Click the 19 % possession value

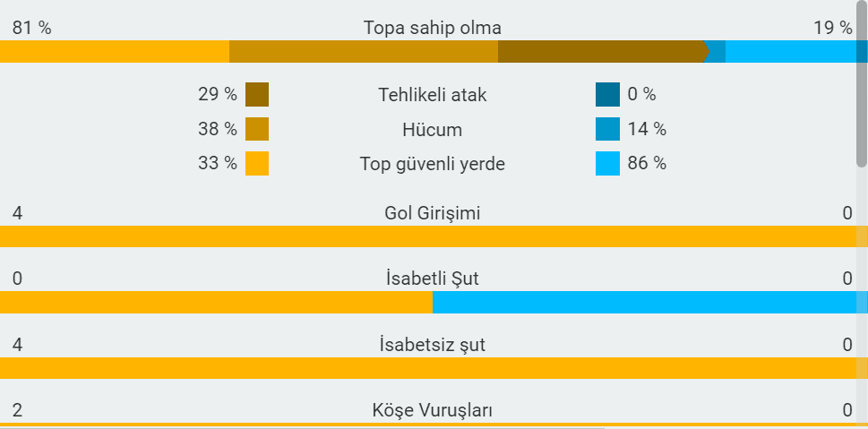(x=832, y=29)
